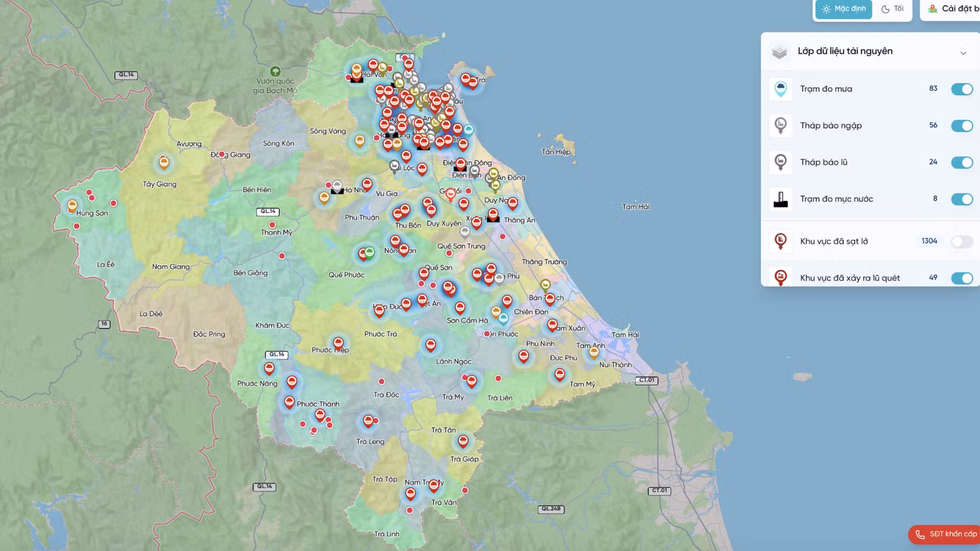Toggle Khu vực đã xảy ra lũ quét switch

[x=962, y=278]
